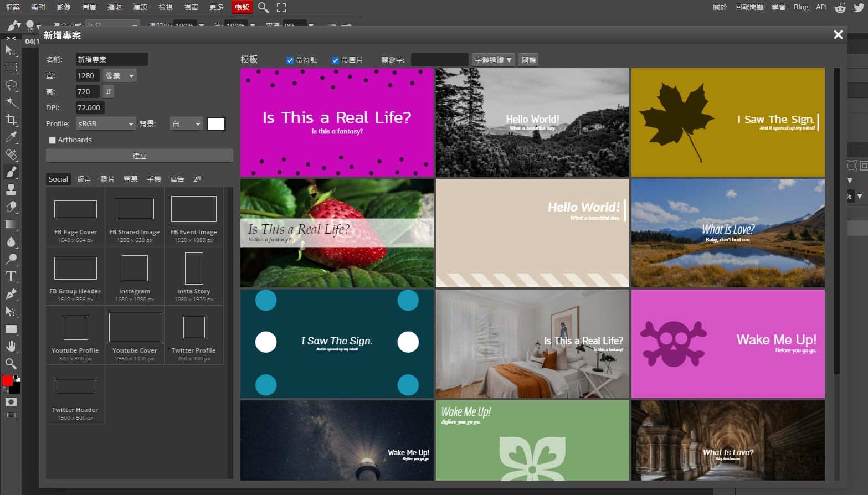
Task: Choose the Instagram 1080 x 1080 preset
Action: 135,276
